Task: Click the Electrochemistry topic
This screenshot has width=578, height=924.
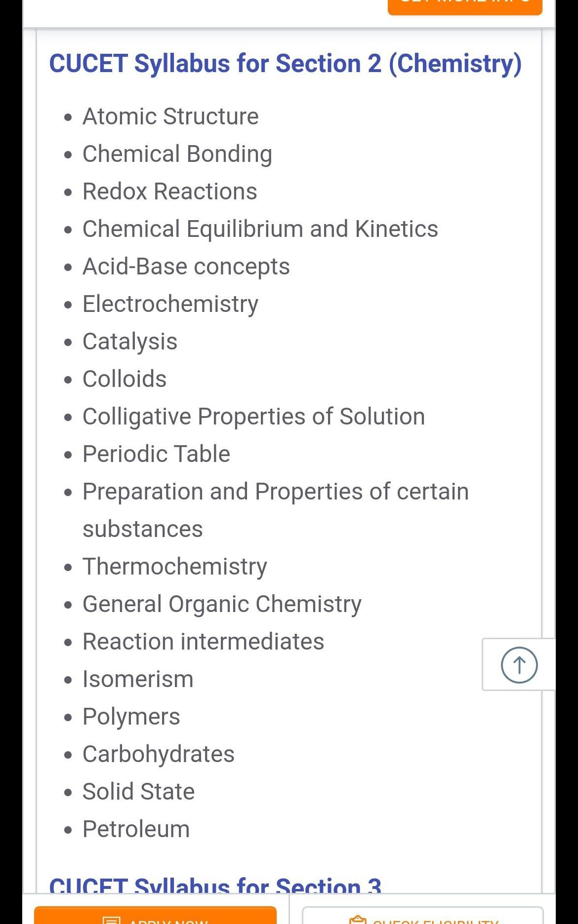Action: click(170, 304)
